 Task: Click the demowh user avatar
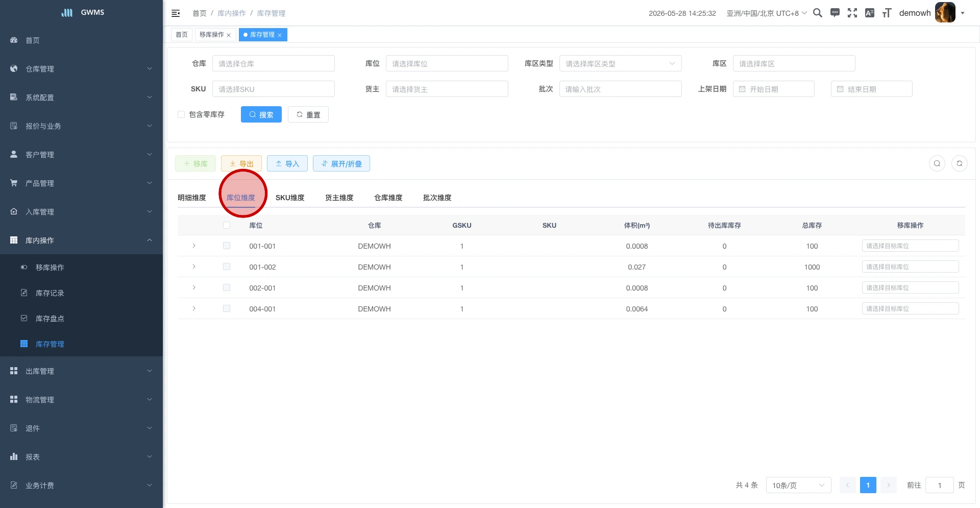tap(945, 13)
